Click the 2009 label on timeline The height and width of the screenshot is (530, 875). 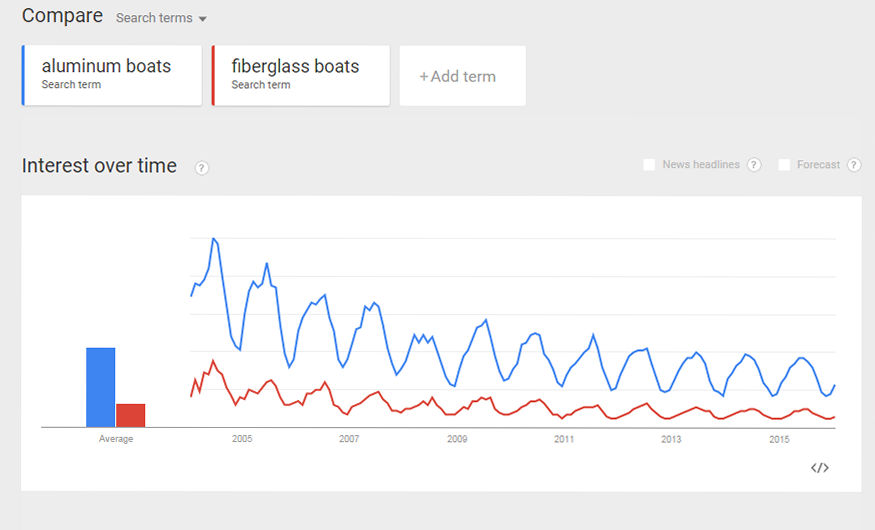point(457,439)
